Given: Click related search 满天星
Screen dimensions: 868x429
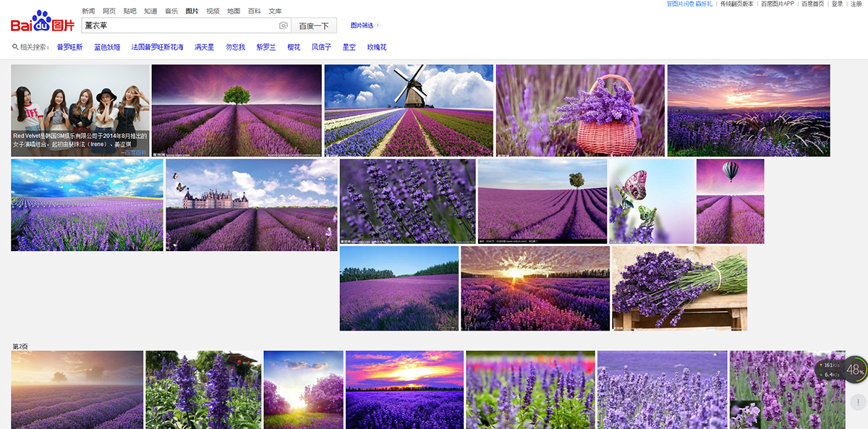Looking at the screenshot, I should tap(204, 47).
